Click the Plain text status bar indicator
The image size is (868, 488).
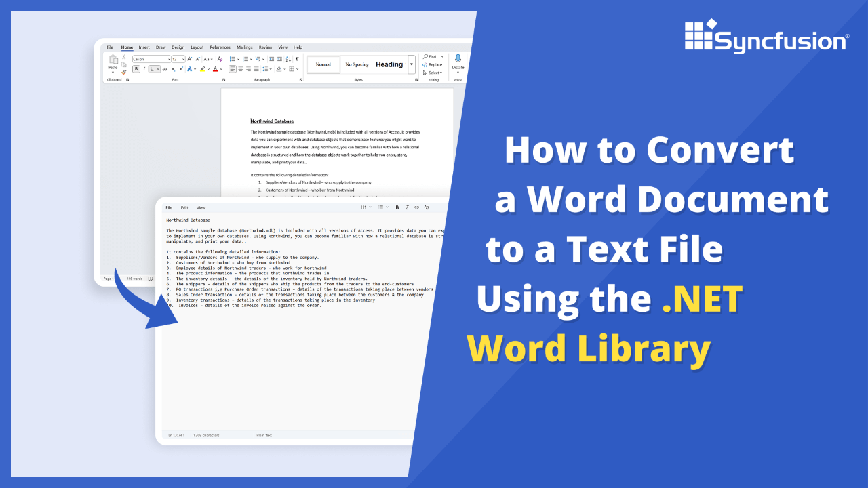pyautogui.click(x=264, y=435)
